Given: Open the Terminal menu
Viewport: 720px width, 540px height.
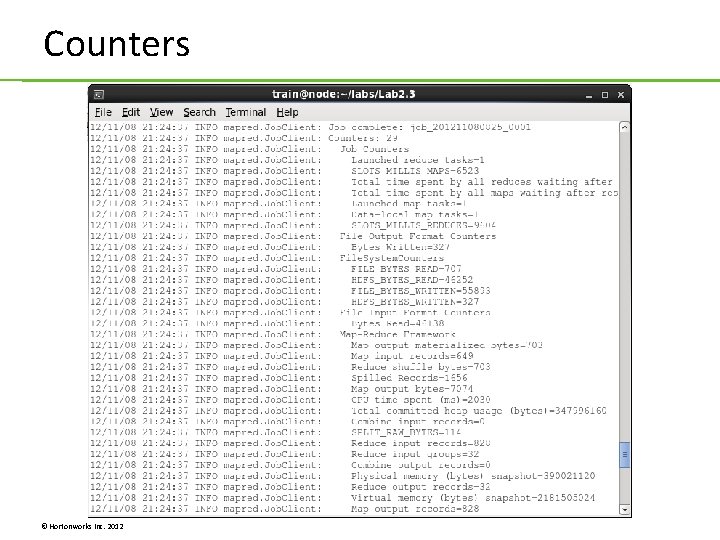Looking at the screenshot, I should 246,112.
